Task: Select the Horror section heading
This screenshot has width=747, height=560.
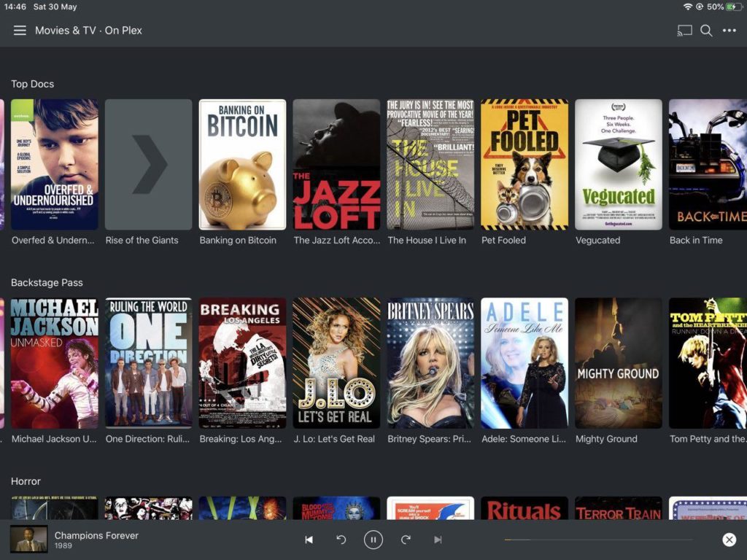Action: (x=26, y=481)
